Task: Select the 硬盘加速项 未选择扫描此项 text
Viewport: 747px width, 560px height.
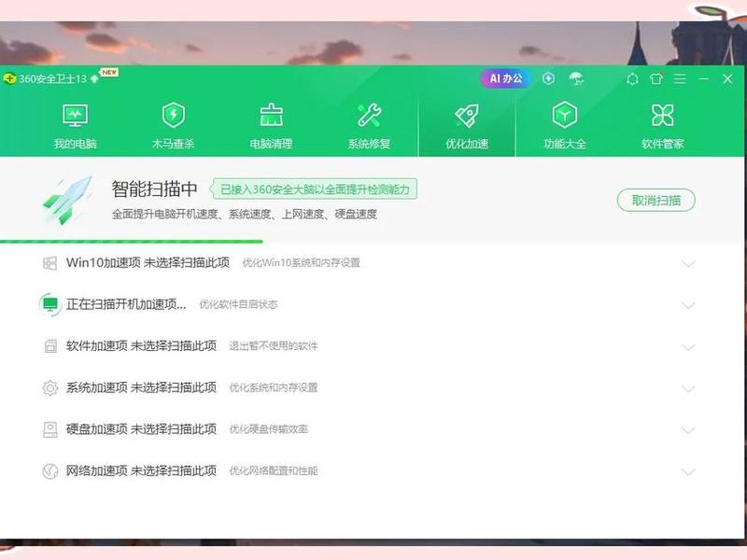Action: point(141,429)
